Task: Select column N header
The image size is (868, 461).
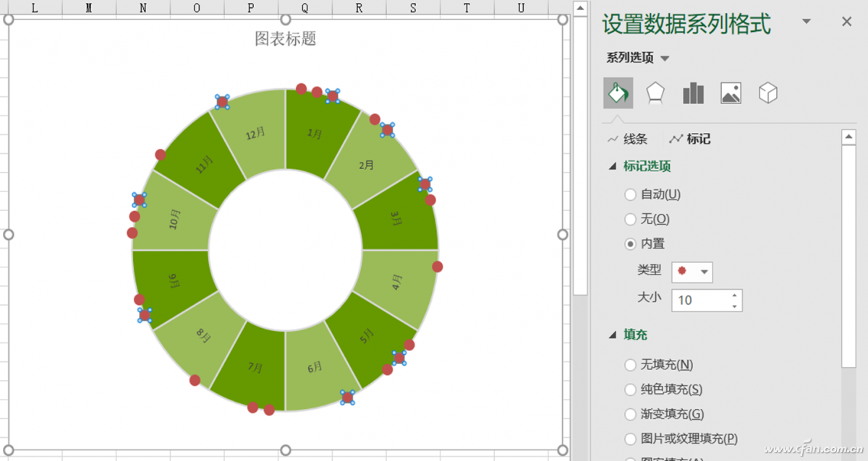Action: coord(143,7)
